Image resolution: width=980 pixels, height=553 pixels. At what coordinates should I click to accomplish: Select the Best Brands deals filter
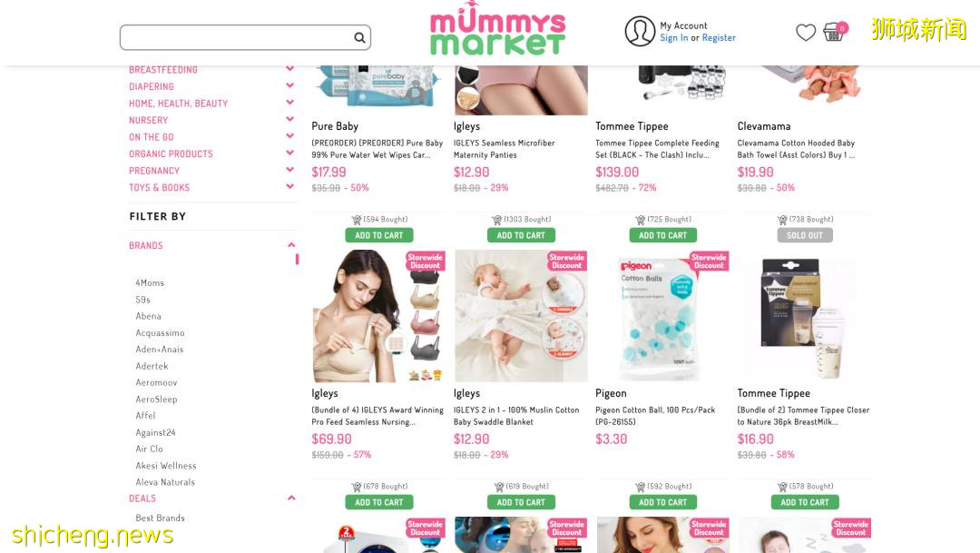coord(160,518)
